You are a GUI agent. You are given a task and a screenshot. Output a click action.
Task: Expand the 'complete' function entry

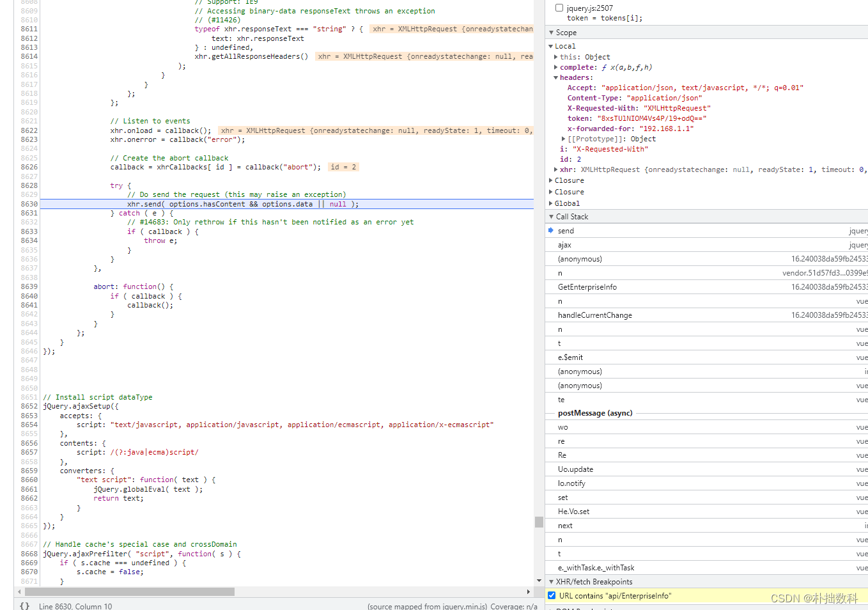click(x=556, y=67)
